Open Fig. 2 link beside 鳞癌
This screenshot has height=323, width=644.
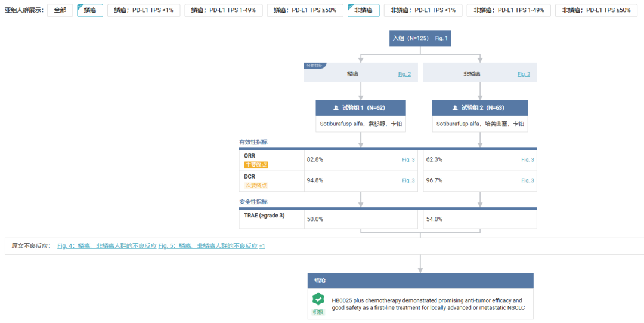[404, 75]
